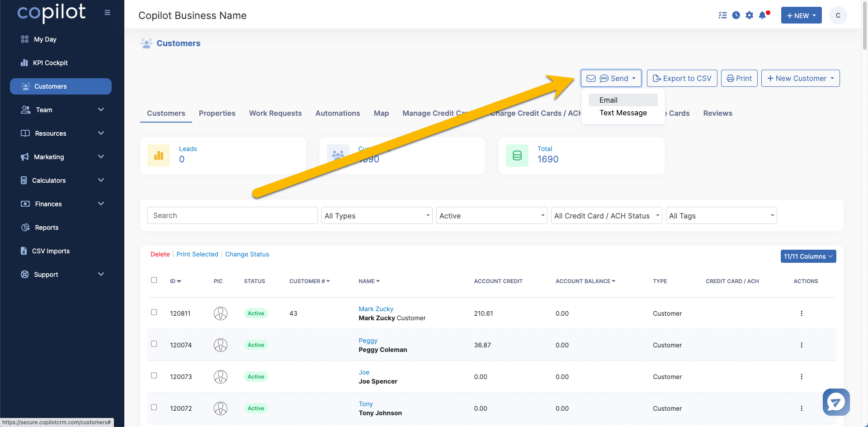Click the Change Status link
Viewport: 868px width, 427px height.
pos(247,254)
